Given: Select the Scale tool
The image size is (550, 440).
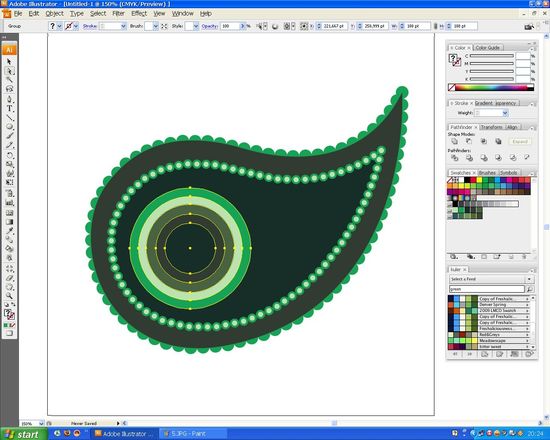Looking at the screenshot, I should (x=9, y=164).
